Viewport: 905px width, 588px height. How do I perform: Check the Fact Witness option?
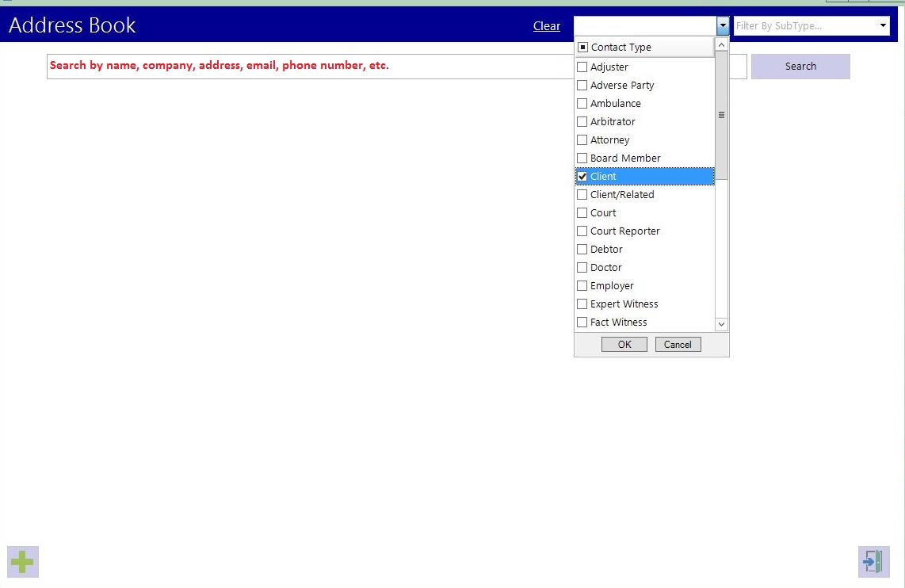coord(582,322)
